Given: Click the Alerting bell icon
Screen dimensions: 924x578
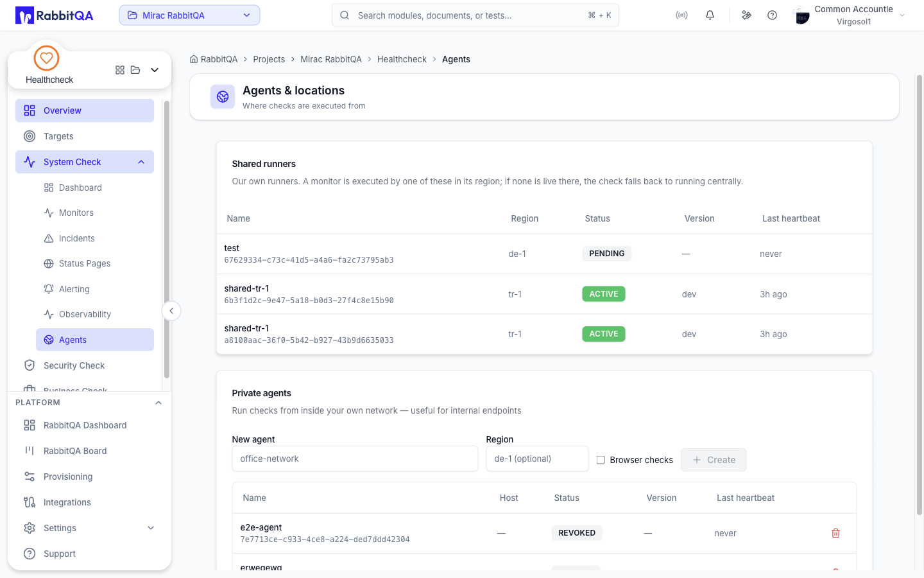Looking at the screenshot, I should point(49,289).
